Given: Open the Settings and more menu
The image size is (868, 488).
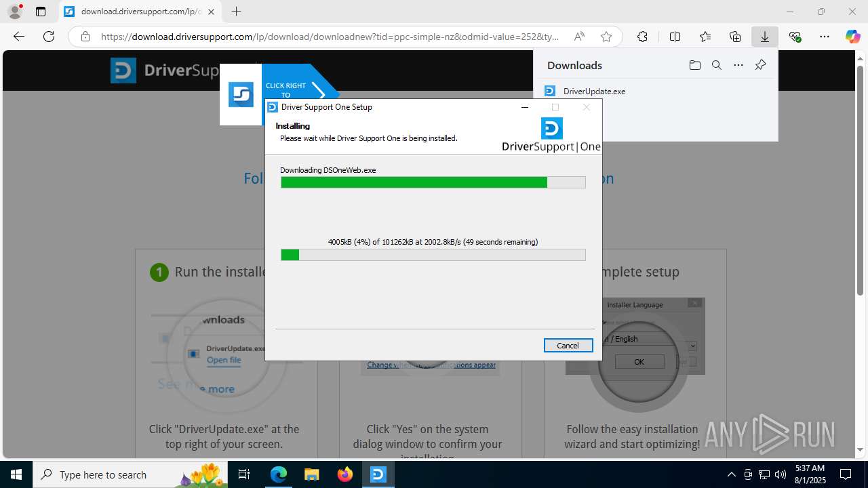Looking at the screenshot, I should (x=825, y=37).
